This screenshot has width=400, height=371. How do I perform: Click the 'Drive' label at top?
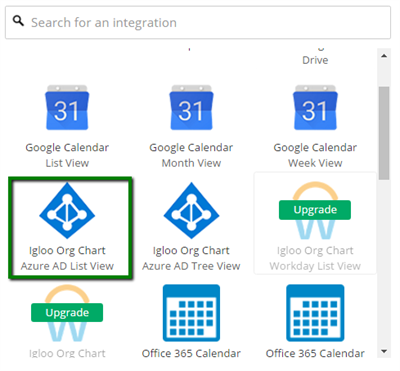tap(315, 60)
